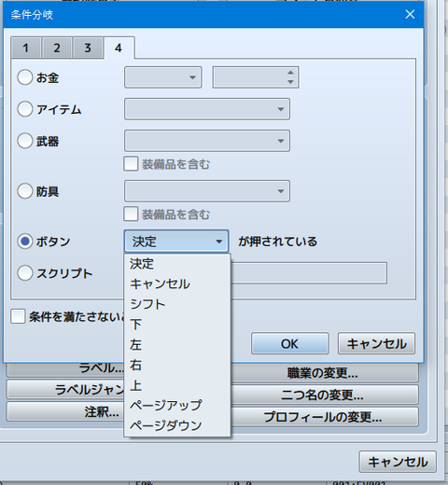This screenshot has width=448, height=485.
Task: Choose 左 from the button list
Action: [x=177, y=344]
